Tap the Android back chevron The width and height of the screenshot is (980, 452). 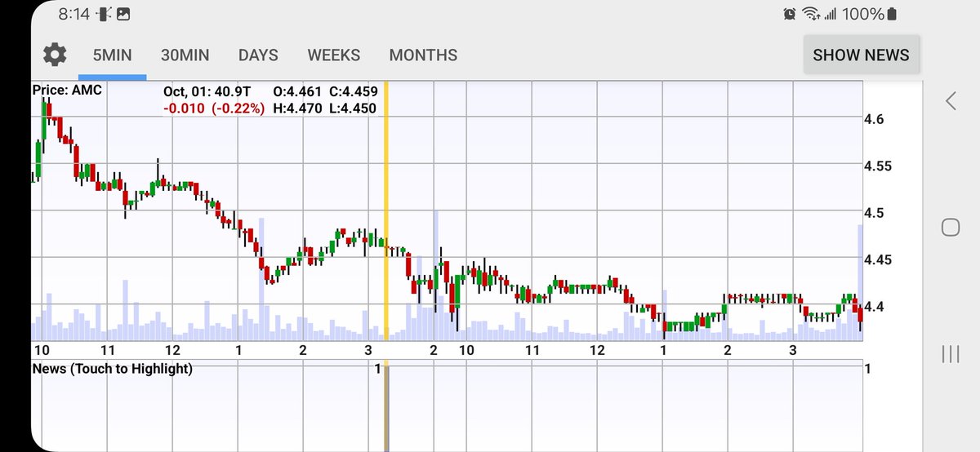click(951, 100)
